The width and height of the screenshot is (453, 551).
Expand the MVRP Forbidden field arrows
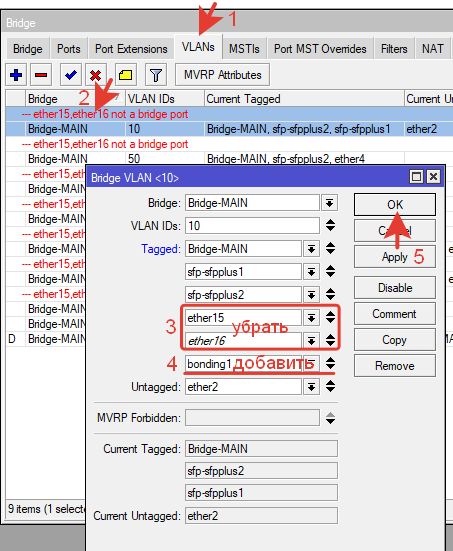pos(330,418)
